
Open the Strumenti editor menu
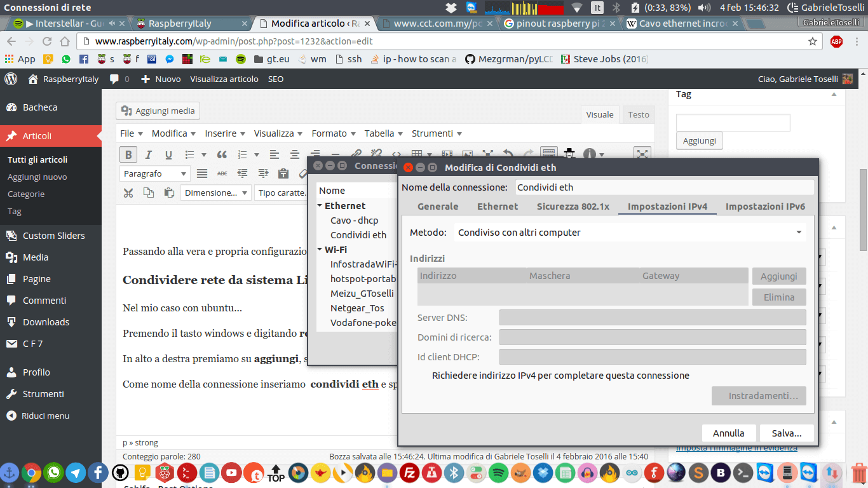[x=437, y=133]
